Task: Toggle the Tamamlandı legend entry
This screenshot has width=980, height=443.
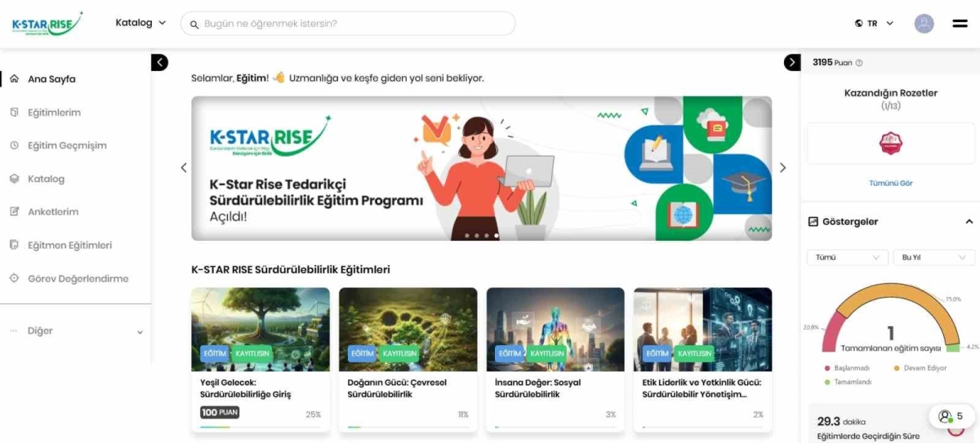Action: coord(848,382)
